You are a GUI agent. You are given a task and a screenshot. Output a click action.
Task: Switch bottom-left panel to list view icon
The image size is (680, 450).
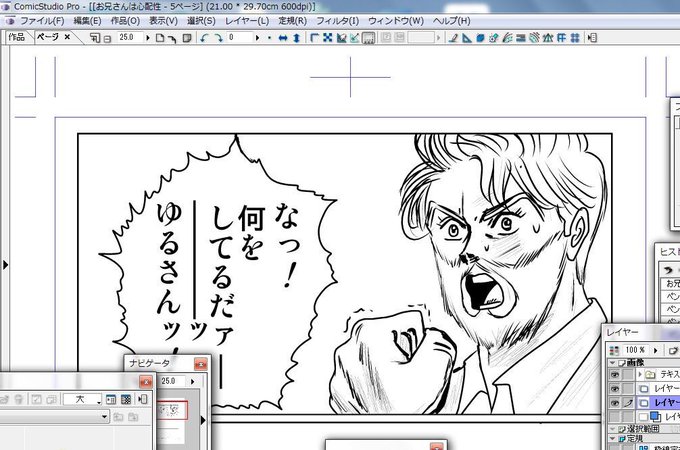(111, 399)
